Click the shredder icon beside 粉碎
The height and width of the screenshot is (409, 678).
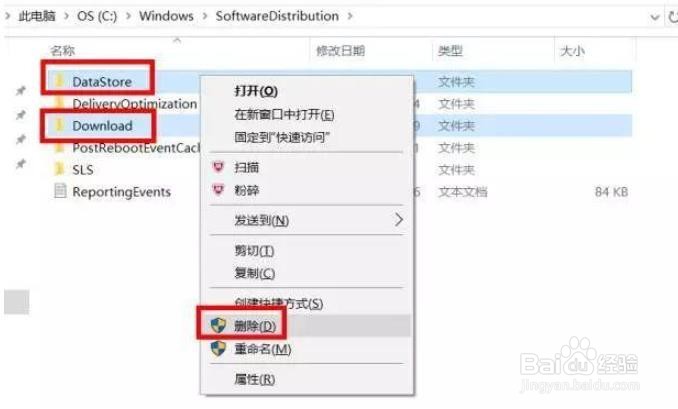click(218, 189)
